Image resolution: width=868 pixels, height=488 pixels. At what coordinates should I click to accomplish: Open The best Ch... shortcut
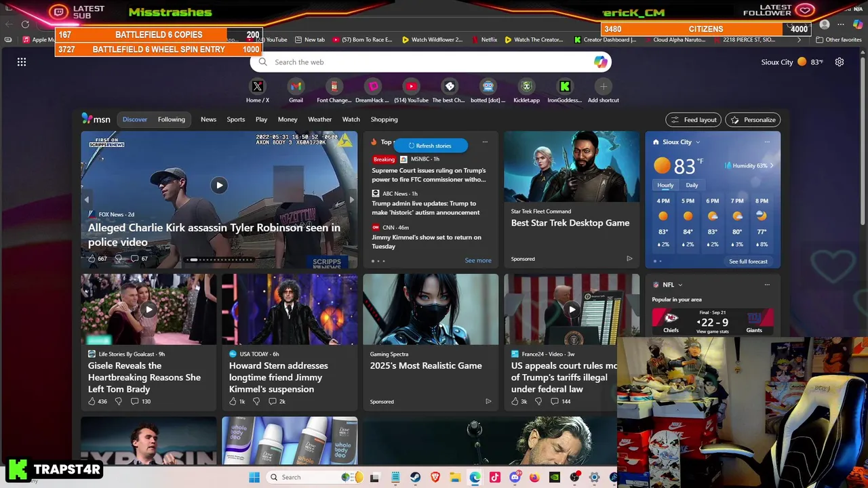click(x=450, y=87)
